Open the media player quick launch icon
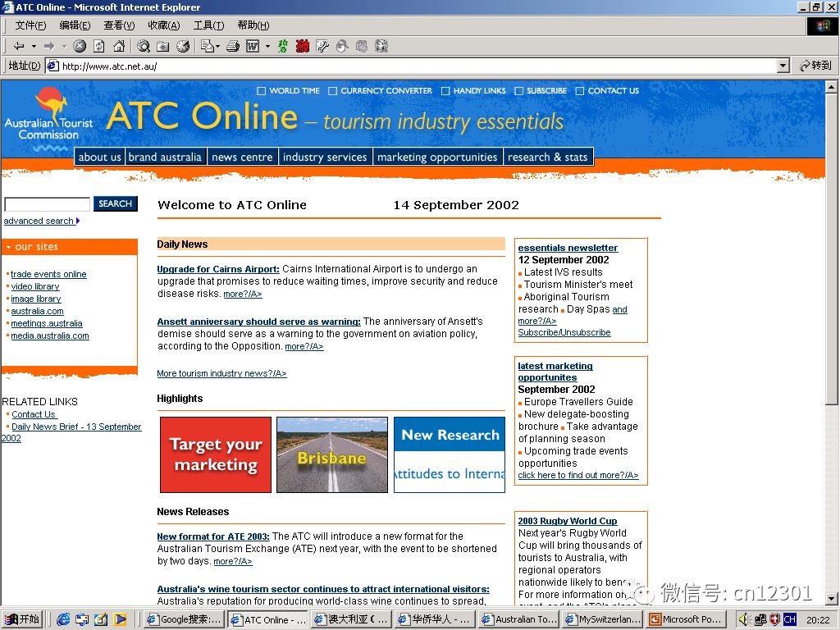This screenshot has height=630, width=840. pos(120,619)
